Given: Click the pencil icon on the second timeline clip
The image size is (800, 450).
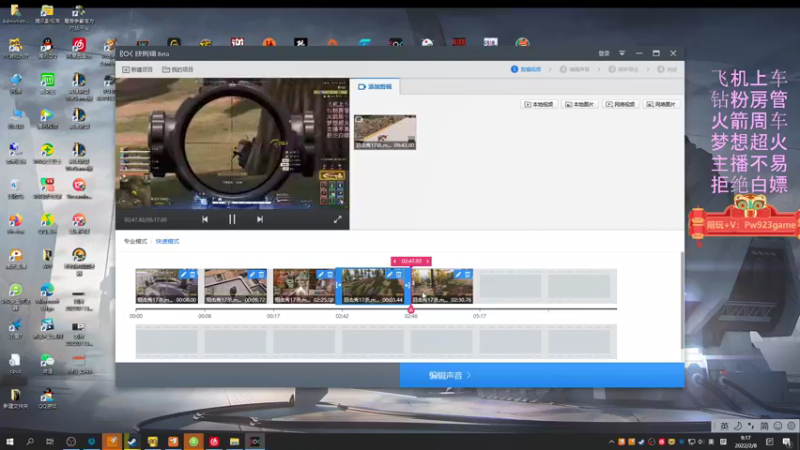Looking at the screenshot, I should (x=252, y=274).
